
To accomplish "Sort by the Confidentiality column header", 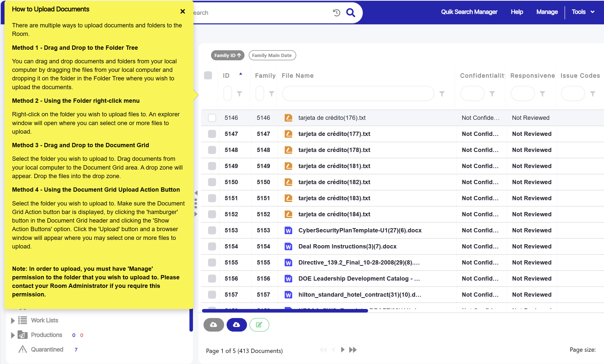I will pyautogui.click(x=482, y=76).
